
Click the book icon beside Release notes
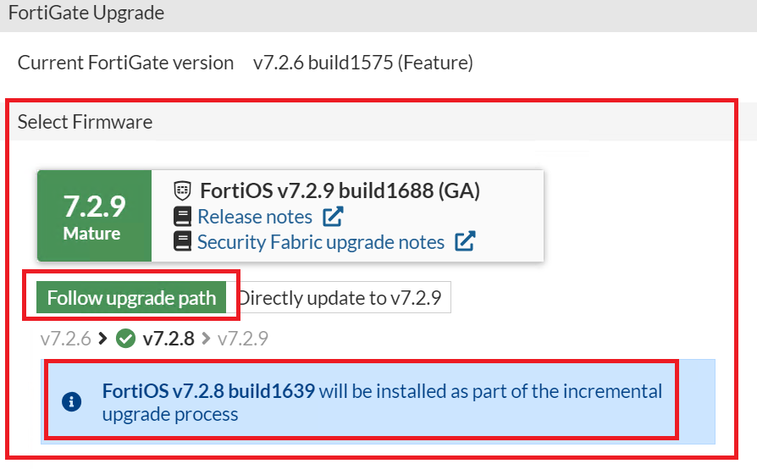click(182, 216)
